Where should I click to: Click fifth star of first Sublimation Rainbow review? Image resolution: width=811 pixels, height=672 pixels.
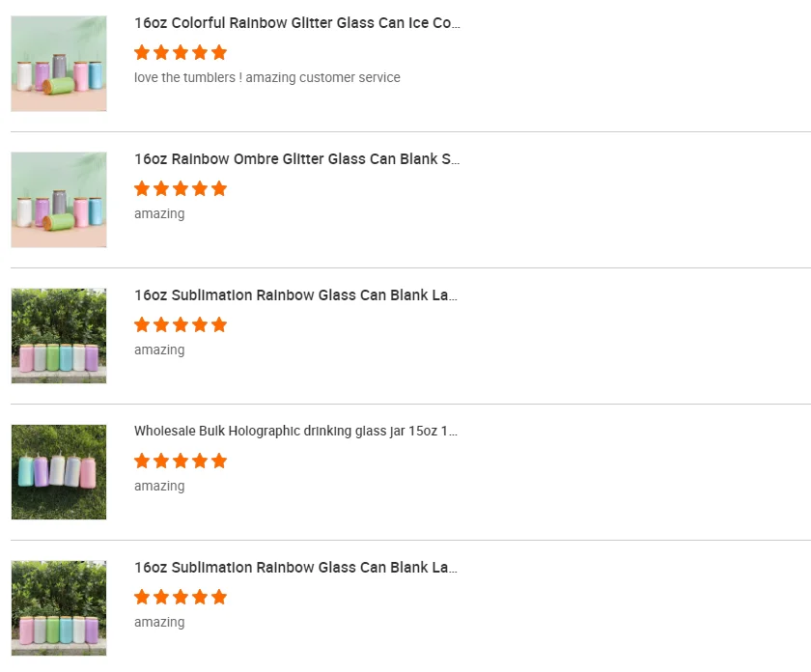pyautogui.click(x=219, y=324)
